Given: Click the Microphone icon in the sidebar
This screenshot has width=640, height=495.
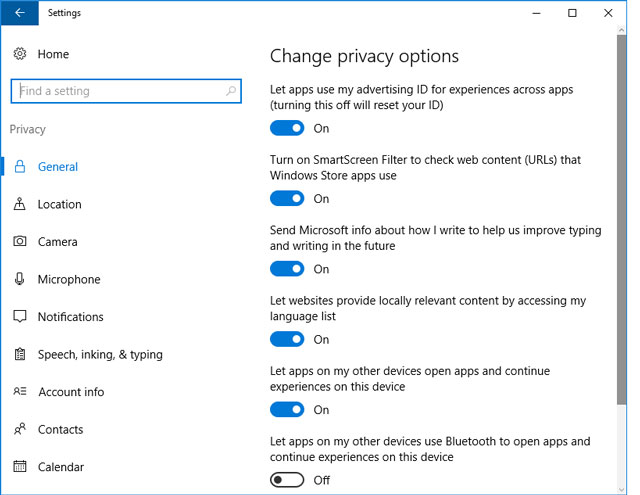Looking at the screenshot, I should click(x=19, y=279).
